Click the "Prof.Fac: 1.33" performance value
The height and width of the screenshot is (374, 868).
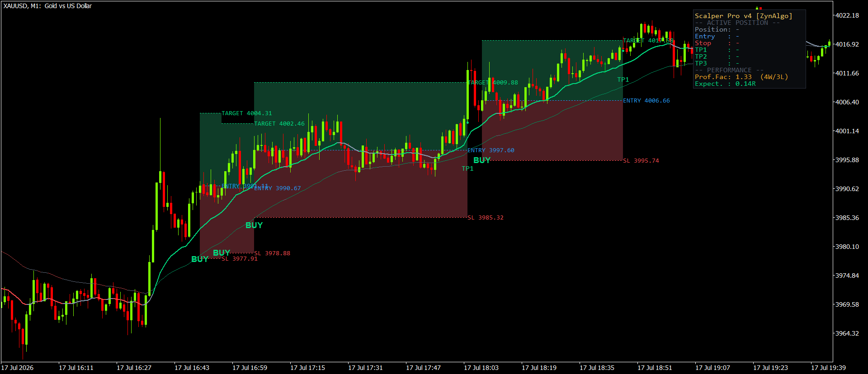(723, 77)
